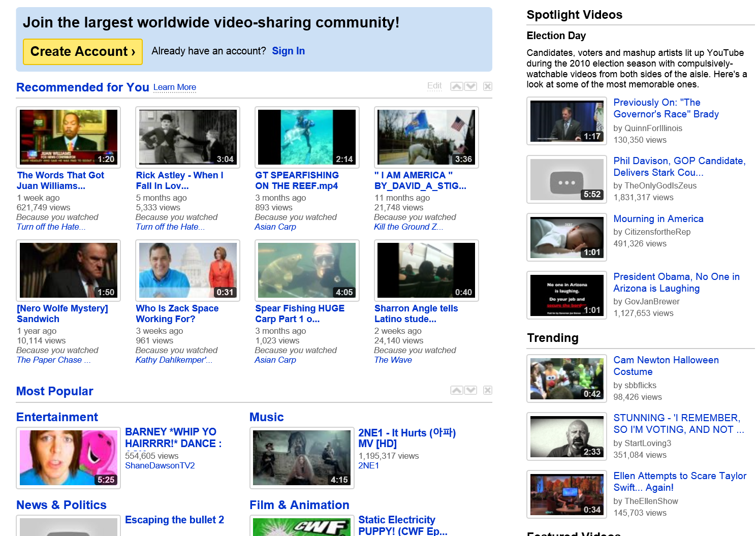
Task: Remove the Recommended for You module
Action: pos(487,86)
